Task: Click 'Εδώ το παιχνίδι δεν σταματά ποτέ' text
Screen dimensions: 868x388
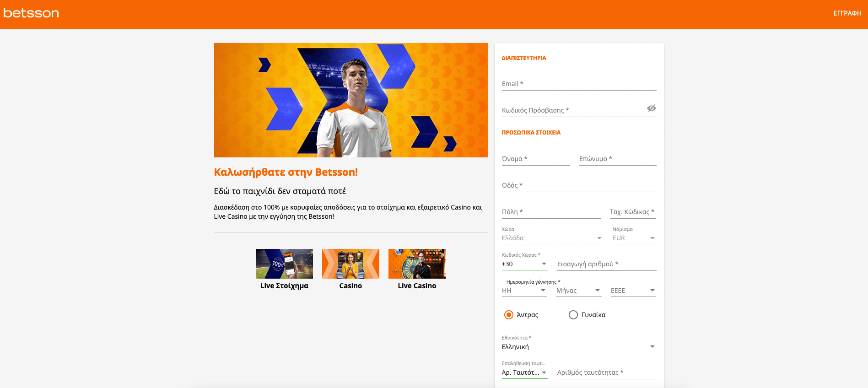Action: [x=280, y=191]
